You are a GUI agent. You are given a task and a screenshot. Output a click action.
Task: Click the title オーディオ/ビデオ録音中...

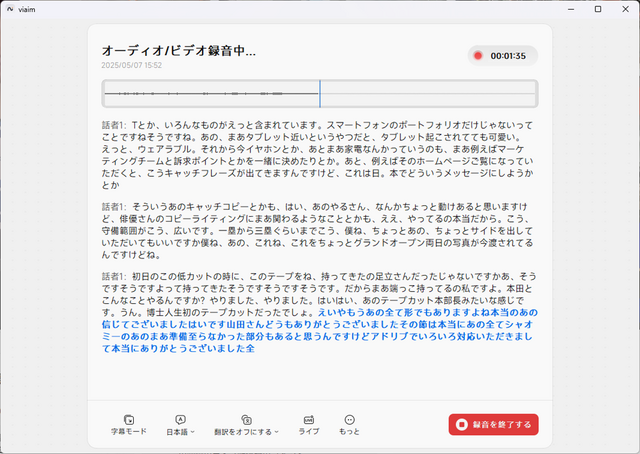coord(178,51)
